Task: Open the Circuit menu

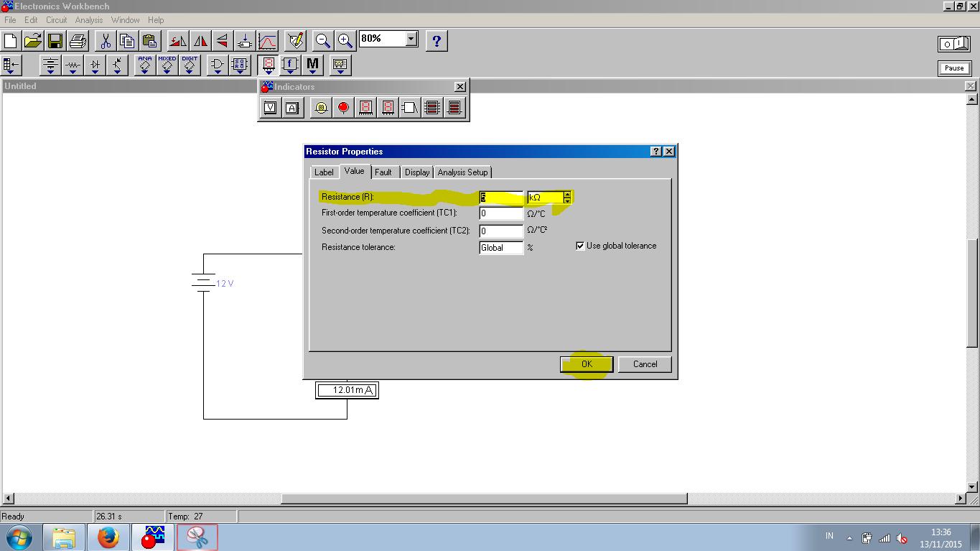Action: point(56,20)
